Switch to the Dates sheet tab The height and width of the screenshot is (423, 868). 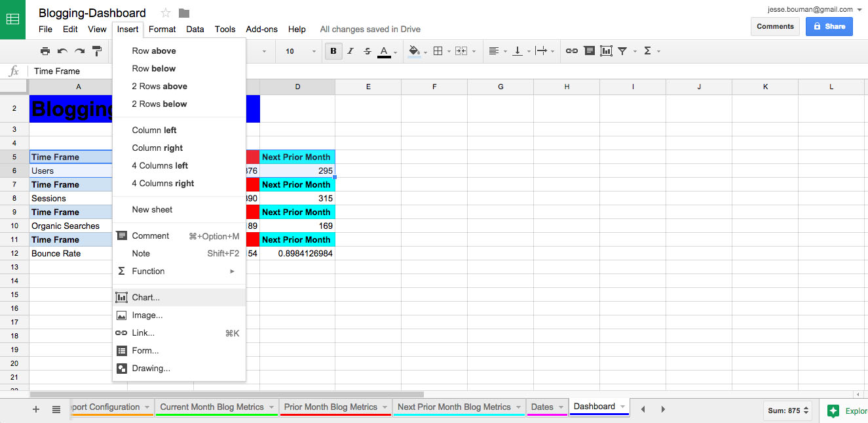coord(542,407)
